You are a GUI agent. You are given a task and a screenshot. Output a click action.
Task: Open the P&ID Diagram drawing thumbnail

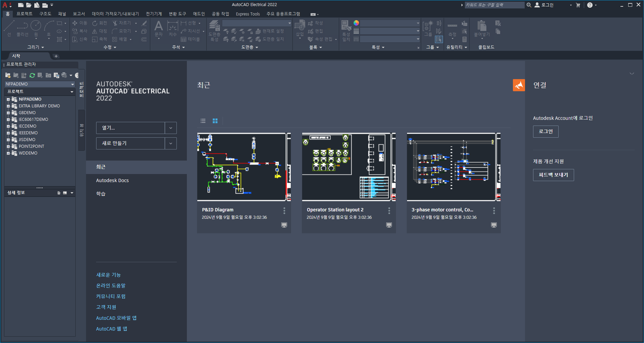coord(244,167)
